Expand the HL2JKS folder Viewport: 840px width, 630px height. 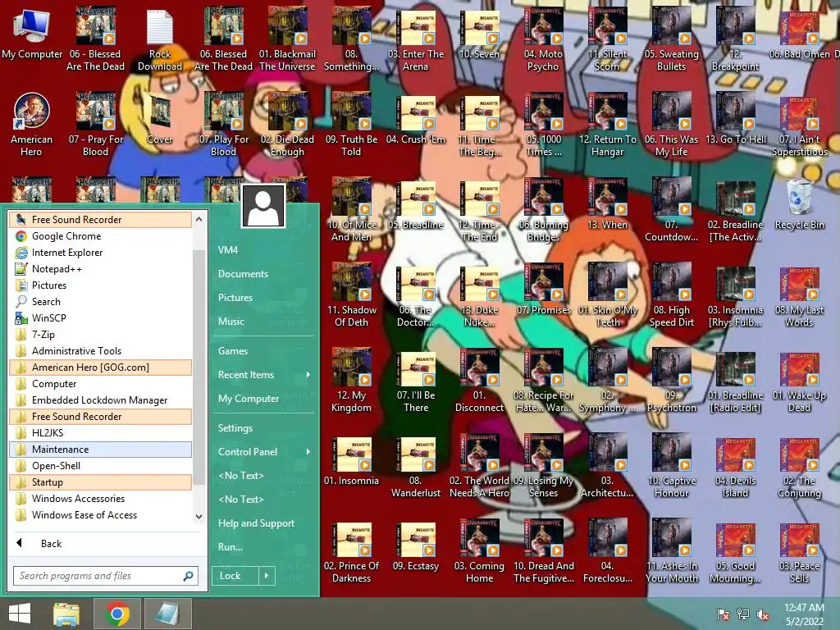[100, 433]
